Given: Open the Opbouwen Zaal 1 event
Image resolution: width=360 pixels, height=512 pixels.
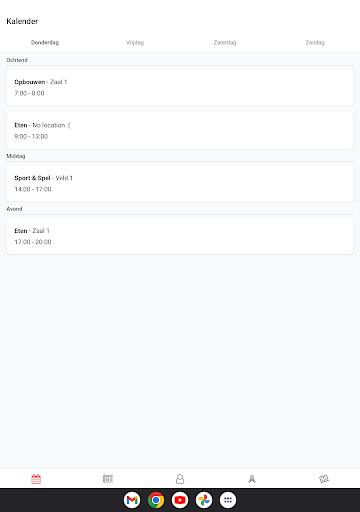Looking at the screenshot, I should click(x=180, y=87).
